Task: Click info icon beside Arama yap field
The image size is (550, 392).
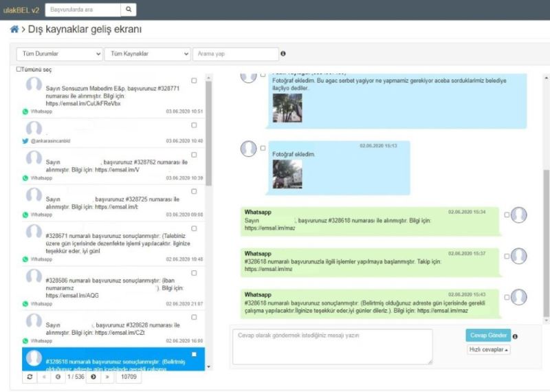Action: point(283,54)
